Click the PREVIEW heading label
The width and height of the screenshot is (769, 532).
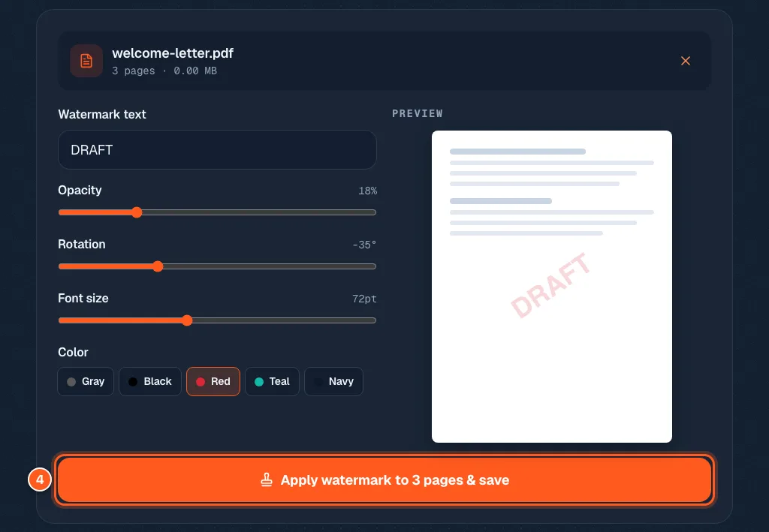click(418, 113)
